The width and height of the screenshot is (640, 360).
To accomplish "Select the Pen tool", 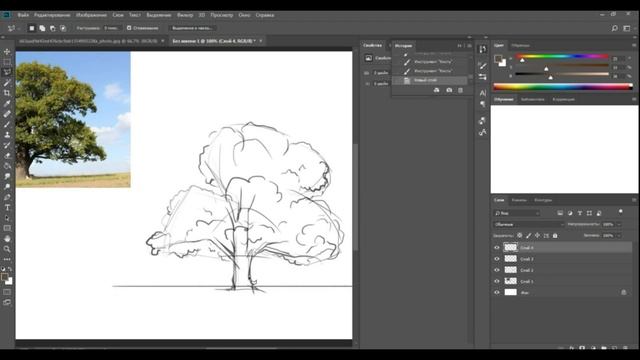I will coord(7,197).
